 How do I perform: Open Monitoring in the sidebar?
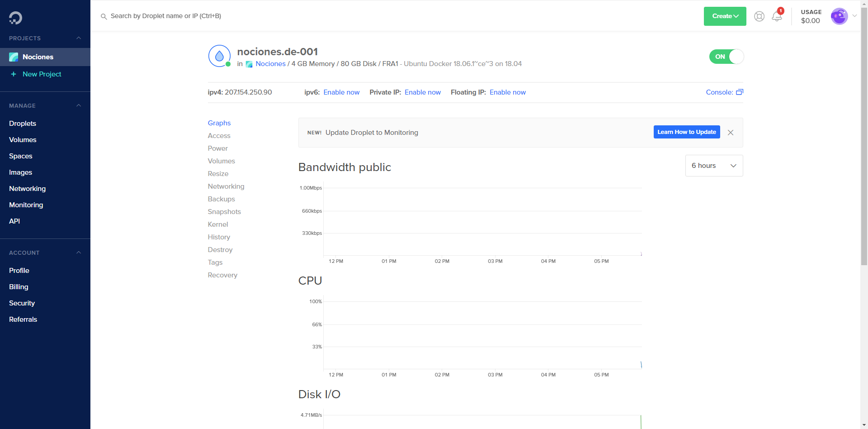pos(26,205)
